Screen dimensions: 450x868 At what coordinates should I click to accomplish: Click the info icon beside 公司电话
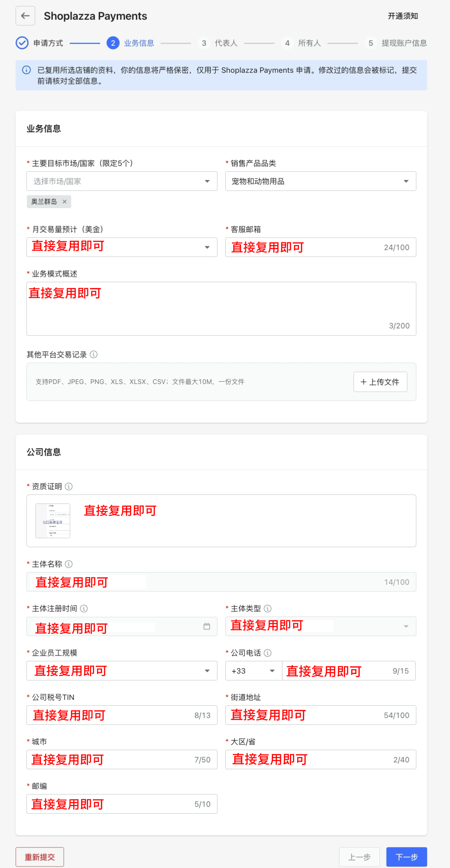(268, 653)
